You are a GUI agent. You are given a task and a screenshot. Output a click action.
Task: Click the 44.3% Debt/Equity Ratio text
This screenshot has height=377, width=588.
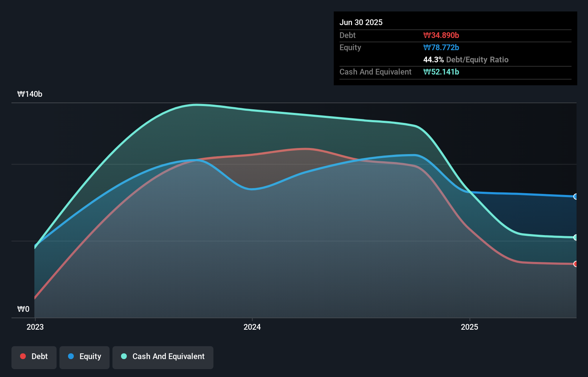(466, 59)
